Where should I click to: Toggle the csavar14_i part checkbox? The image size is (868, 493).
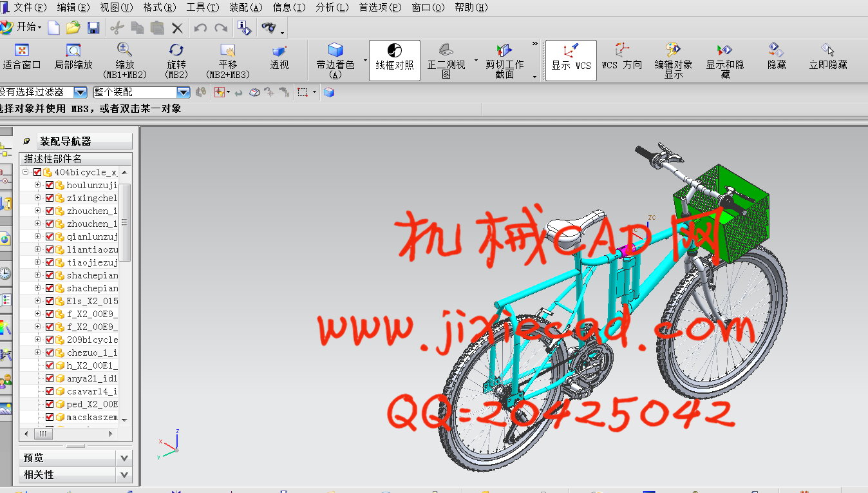pyautogui.click(x=50, y=391)
